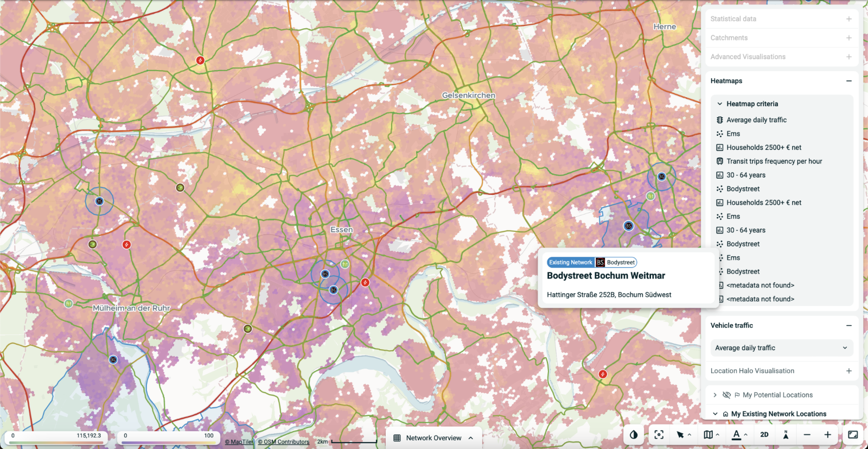Open the OSM Contributors link

click(284, 442)
